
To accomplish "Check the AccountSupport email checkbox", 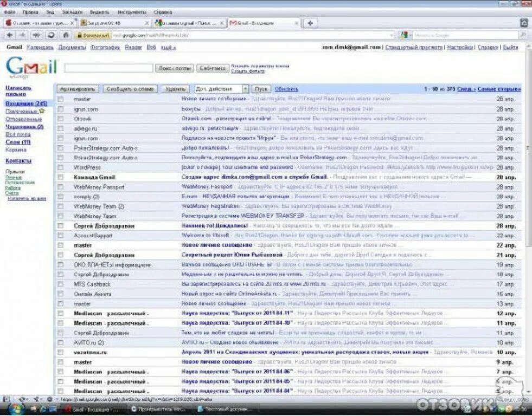I will [x=61, y=235].
